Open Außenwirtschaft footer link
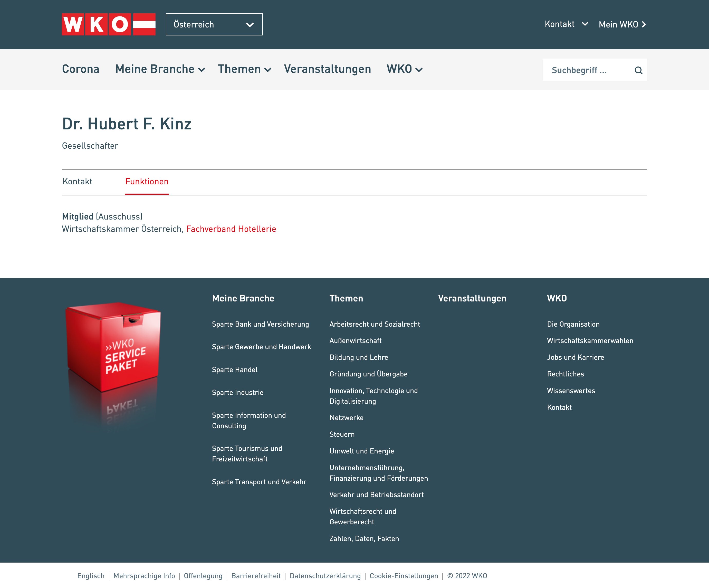This screenshot has width=709, height=588. pos(356,341)
